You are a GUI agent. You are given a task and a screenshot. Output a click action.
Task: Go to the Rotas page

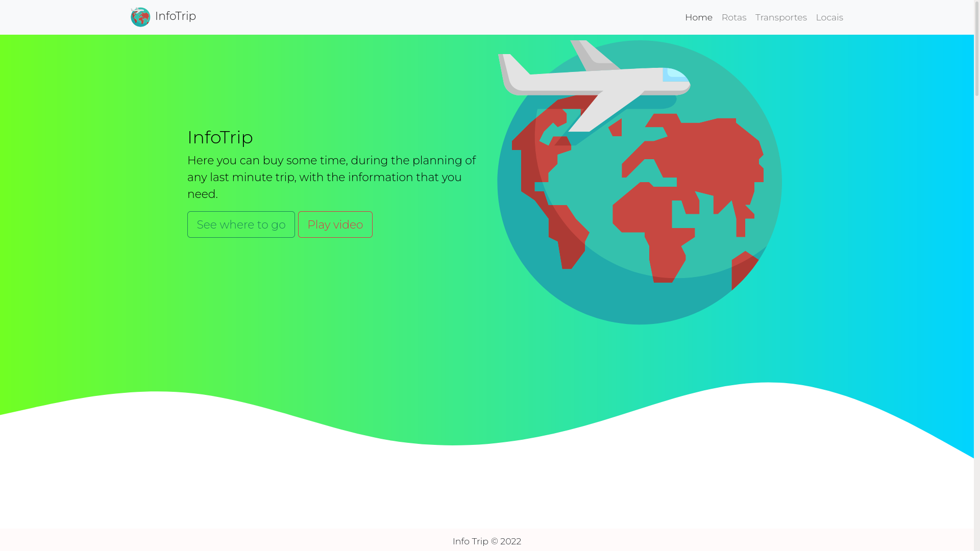(733, 17)
